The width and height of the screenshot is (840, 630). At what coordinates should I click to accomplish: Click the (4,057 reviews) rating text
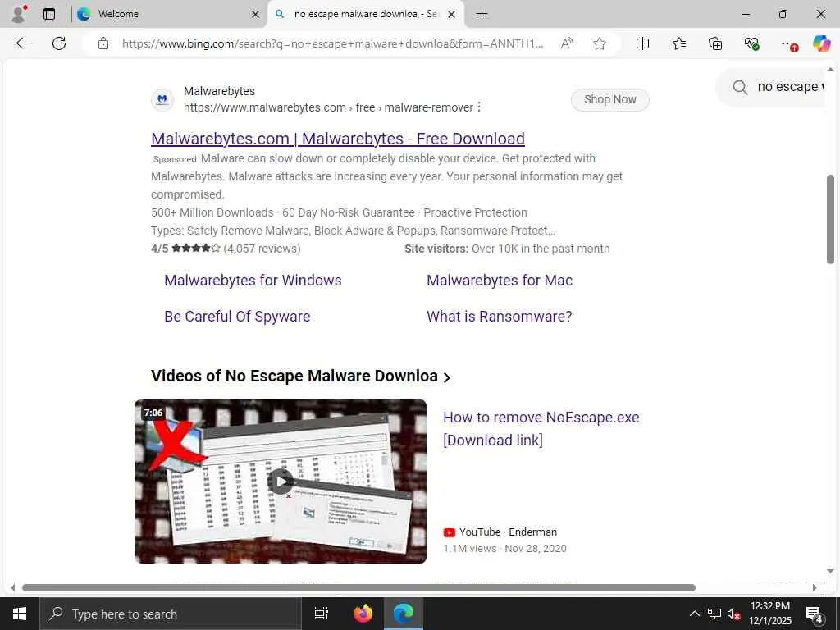tap(262, 249)
